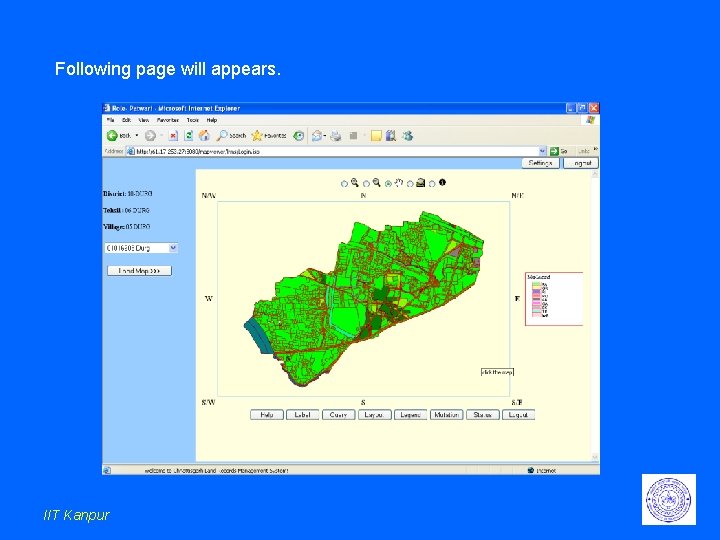This screenshot has height=540, width=720.
Task: Click the IE page icon in title bar
Action: pos(107,108)
